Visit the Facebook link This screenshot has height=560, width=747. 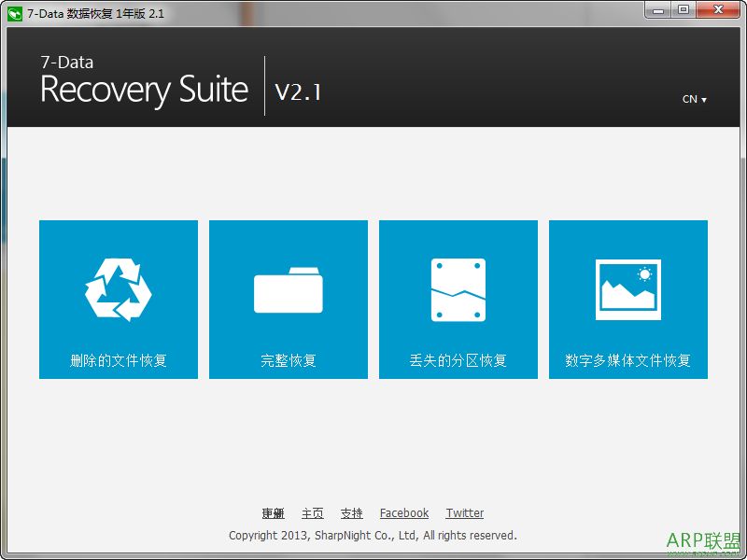[403, 512]
